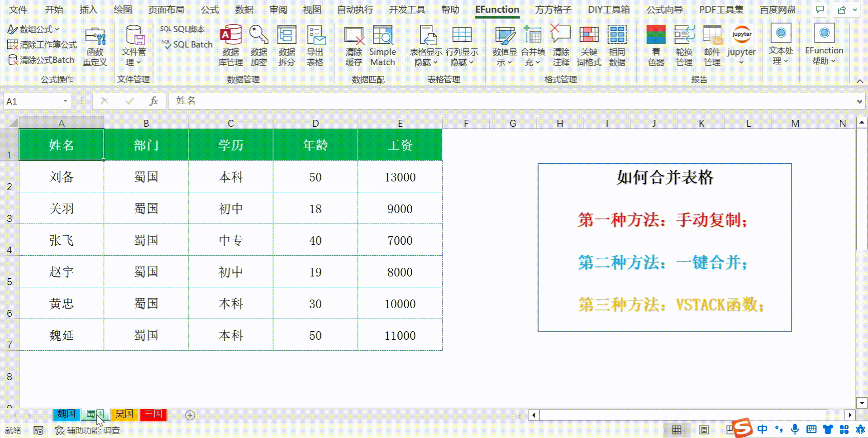Click 清除公式Batch
This screenshot has width=868, height=438.
(x=41, y=60)
